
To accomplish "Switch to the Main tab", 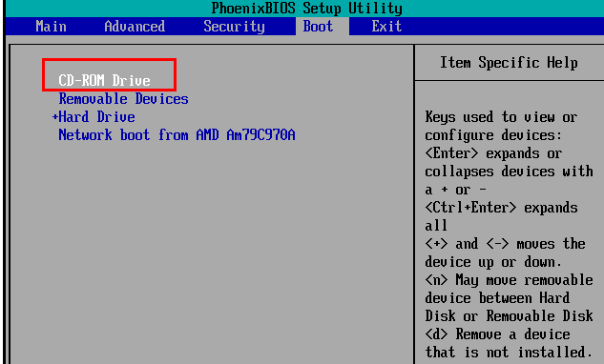I will click(51, 26).
